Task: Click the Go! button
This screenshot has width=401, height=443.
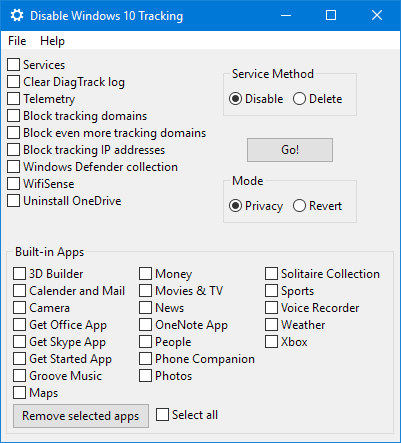Action: tap(290, 150)
